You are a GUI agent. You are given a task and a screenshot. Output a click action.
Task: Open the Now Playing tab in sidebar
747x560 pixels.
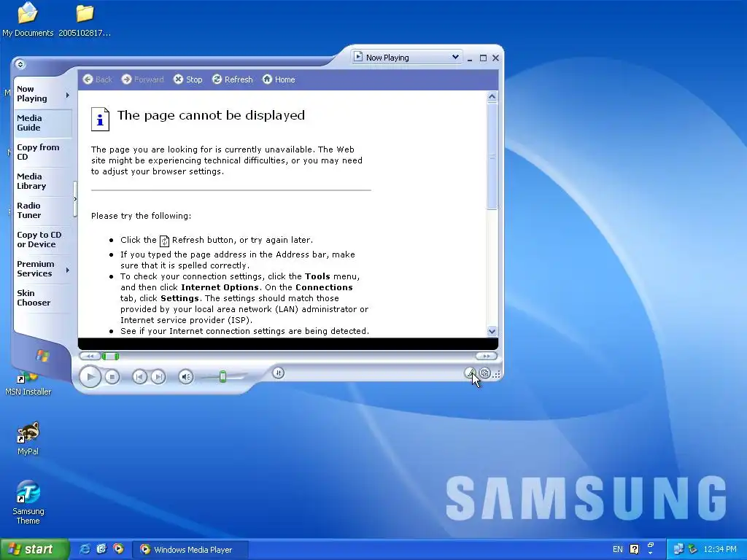42,94
